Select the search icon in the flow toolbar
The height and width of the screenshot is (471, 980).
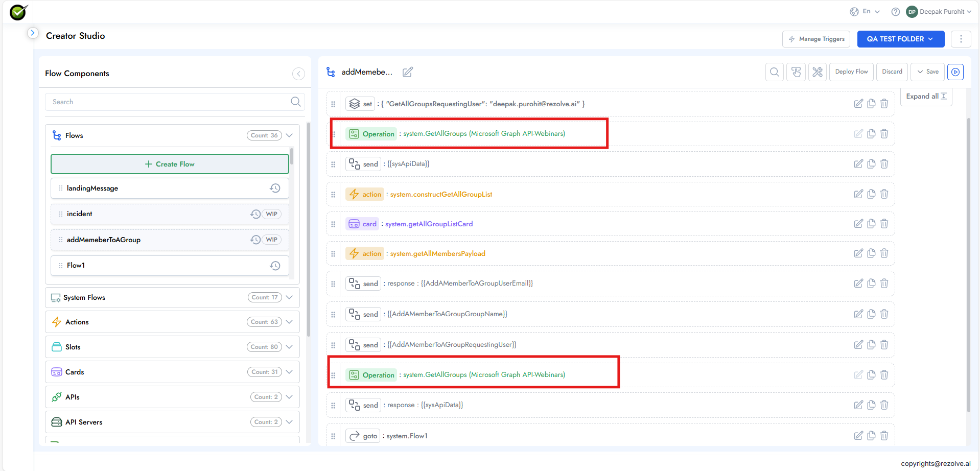point(774,72)
